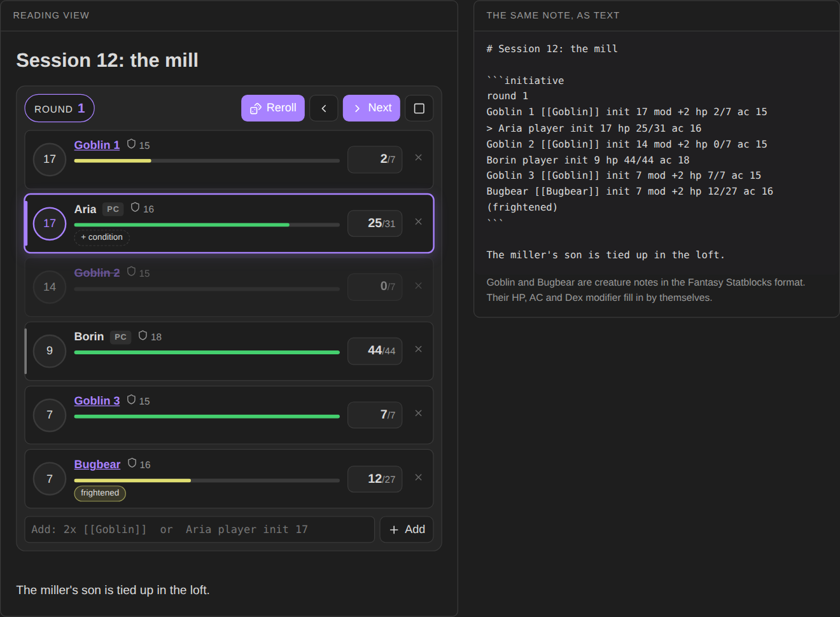
Task: Click the Borin name in tracker
Action: coord(89,336)
